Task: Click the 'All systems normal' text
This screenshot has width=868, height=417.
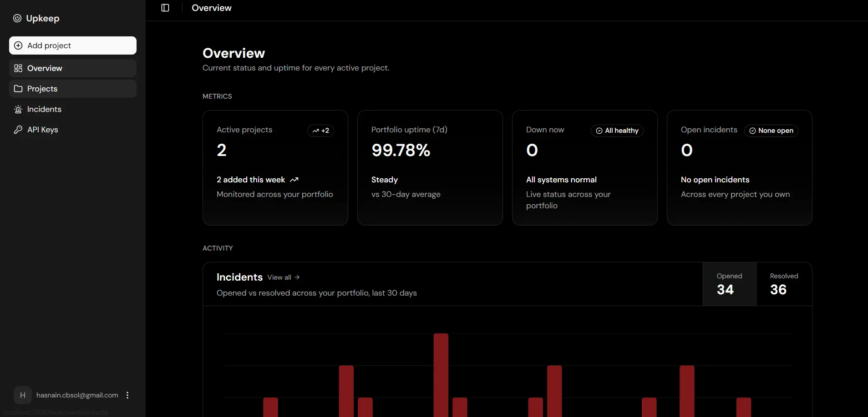Action: point(561,180)
